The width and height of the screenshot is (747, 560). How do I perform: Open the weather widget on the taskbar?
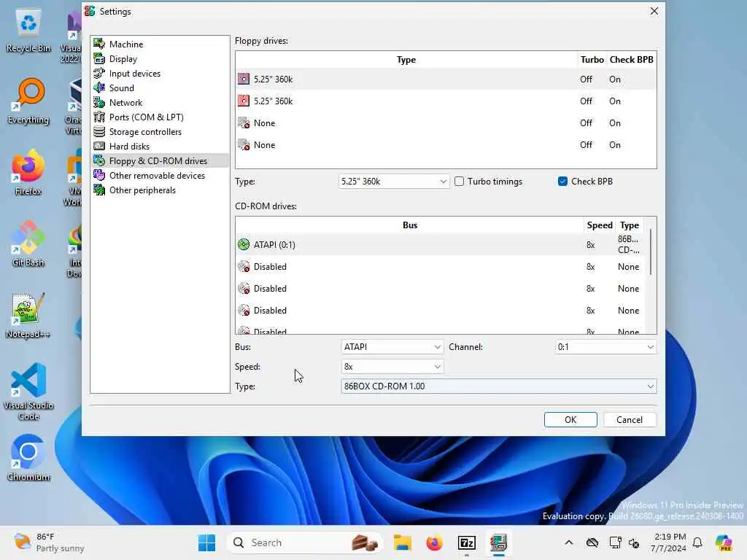click(x=49, y=542)
